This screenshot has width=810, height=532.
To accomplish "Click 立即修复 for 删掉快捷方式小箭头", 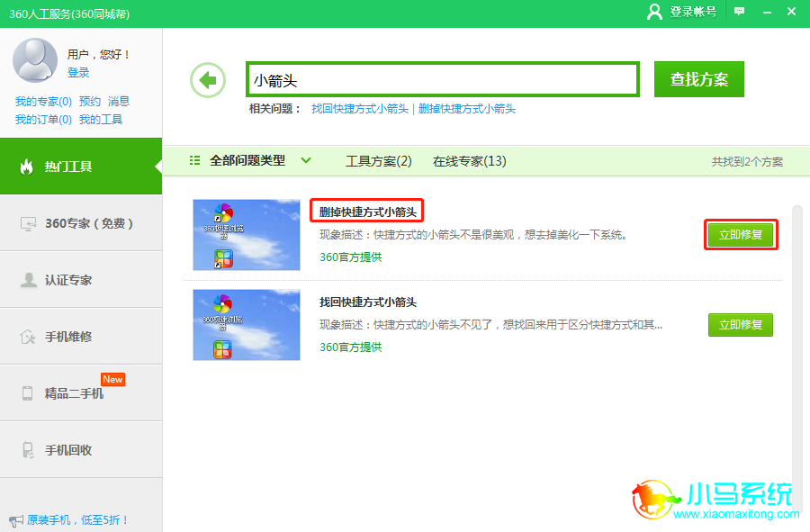I will [x=741, y=234].
